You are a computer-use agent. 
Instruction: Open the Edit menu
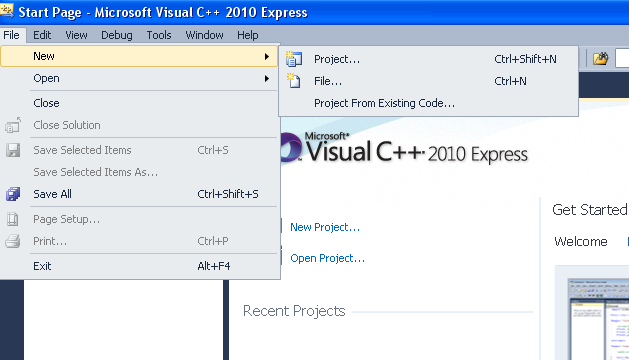(x=42, y=35)
